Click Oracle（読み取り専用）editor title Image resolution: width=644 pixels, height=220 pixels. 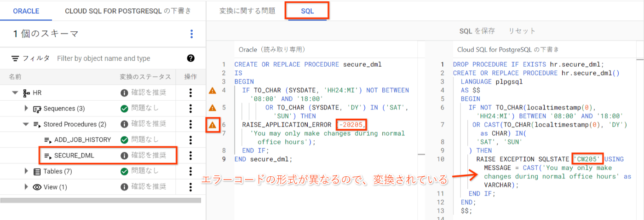[272, 49]
